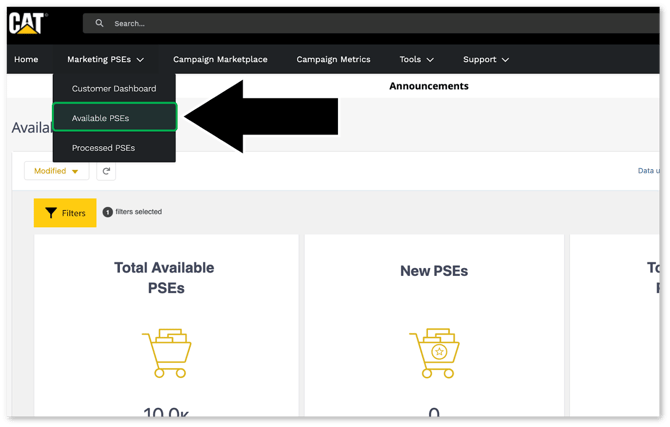Open the Modified sort dropdown

56,171
